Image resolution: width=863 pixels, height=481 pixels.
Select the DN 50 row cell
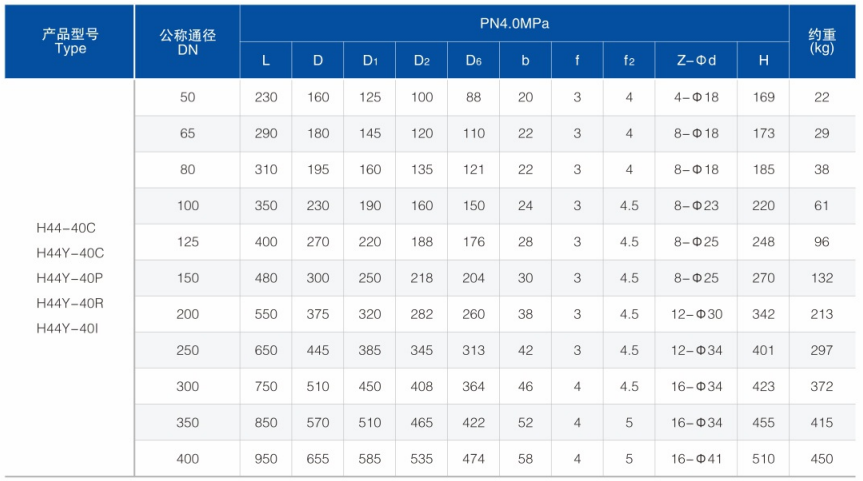187,97
